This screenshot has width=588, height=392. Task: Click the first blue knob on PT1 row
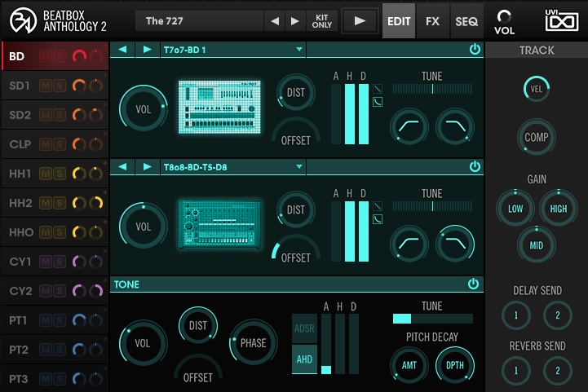[79, 320]
